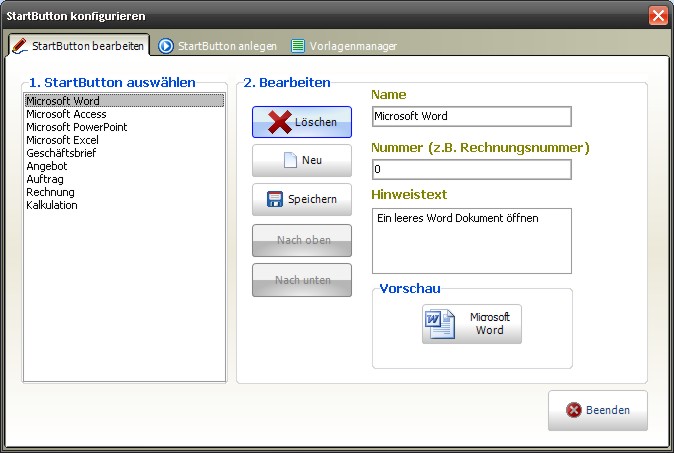This screenshot has width=674, height=453.
Task: Click the floppy disk icon on Speichern button
Action: [x=275, y=199]
